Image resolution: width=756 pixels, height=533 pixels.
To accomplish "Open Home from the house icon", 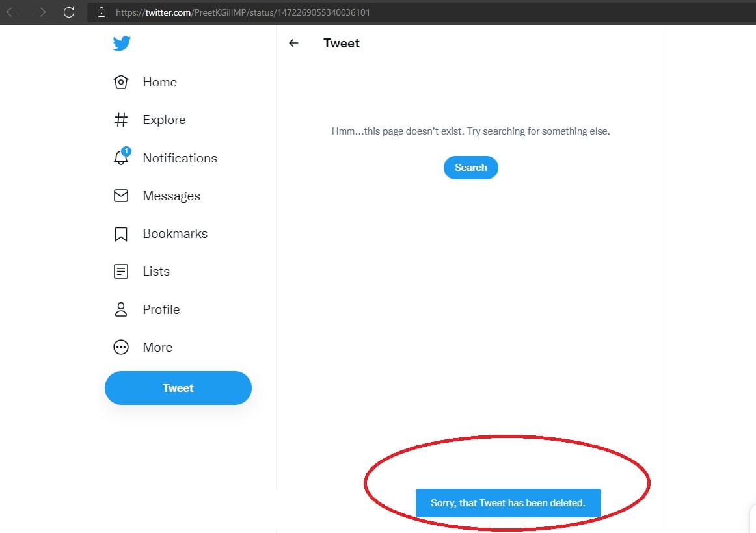I will pyautogui.click(x=121, y=82).
